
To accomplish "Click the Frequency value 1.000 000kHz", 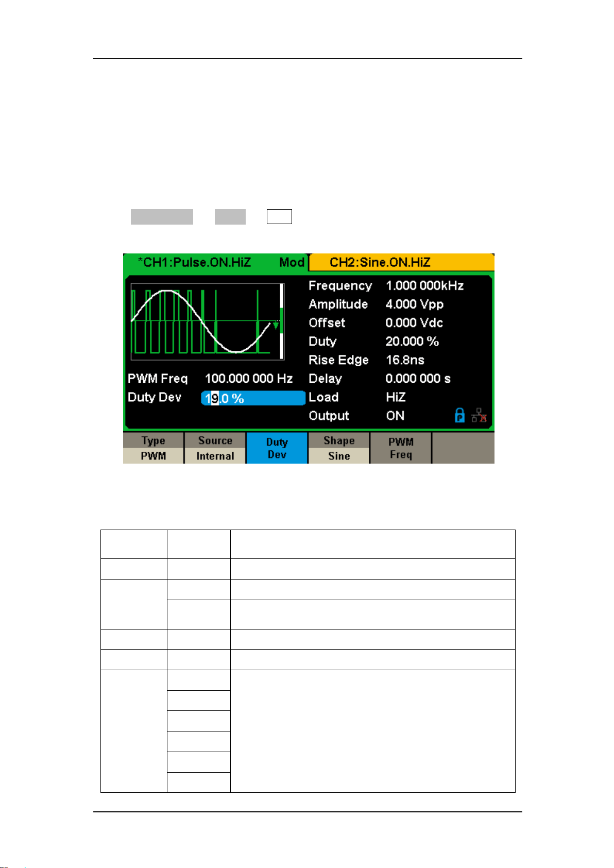I will (x=424, y=286).
